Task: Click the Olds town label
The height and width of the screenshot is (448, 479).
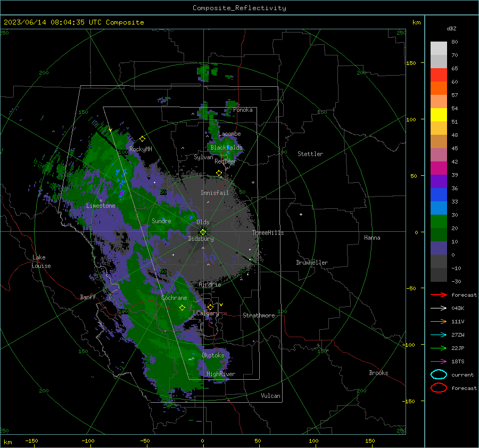Action: [203, 222]
